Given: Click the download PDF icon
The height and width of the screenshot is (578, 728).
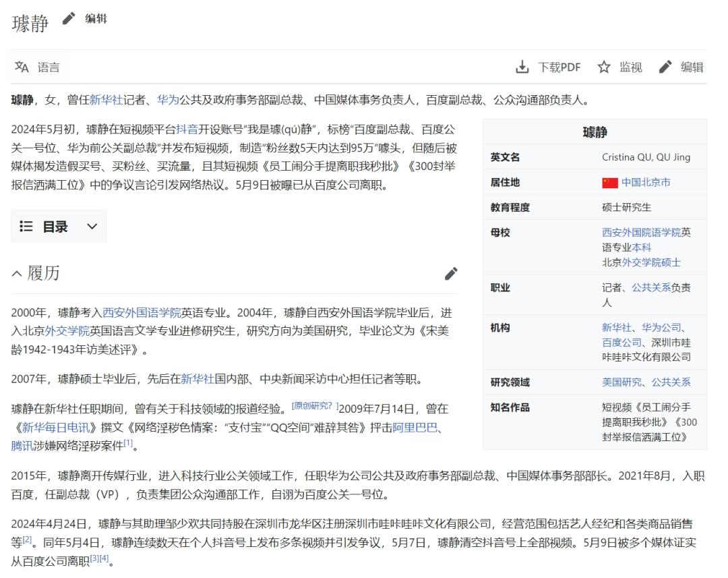Looking at the screenshot, I should point(523,67).
